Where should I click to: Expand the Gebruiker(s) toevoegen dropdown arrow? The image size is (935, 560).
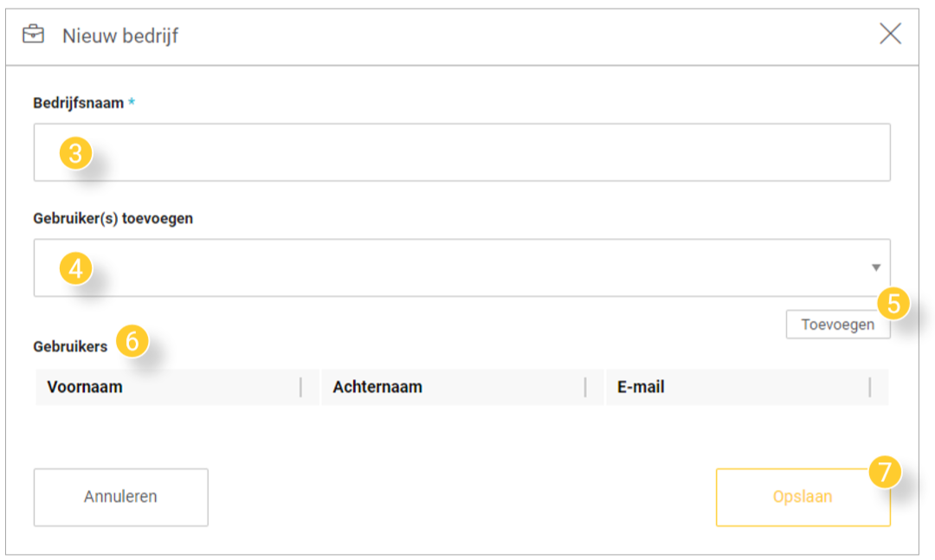(x=875, y=268)
